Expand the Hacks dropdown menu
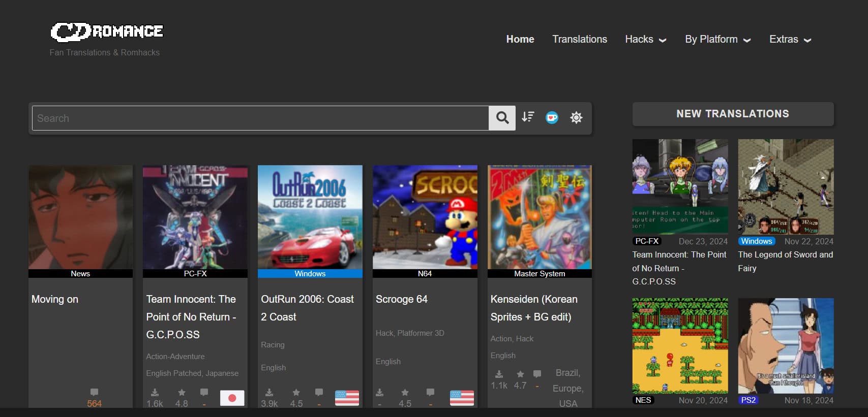 [x=645, y=40]
